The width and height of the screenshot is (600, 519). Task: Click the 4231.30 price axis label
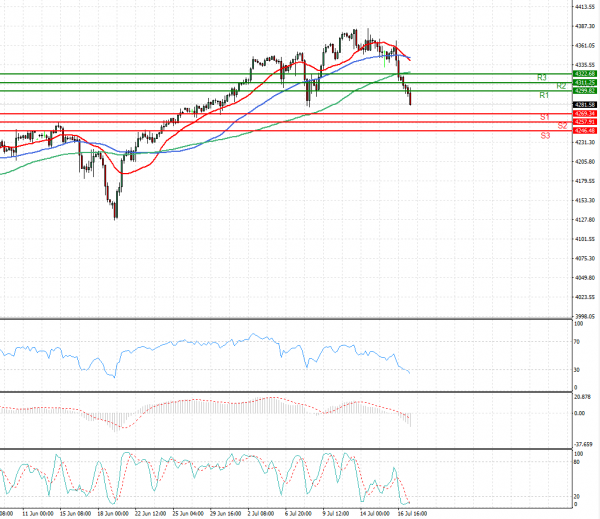pyautogui.click(x=585, y=142)
